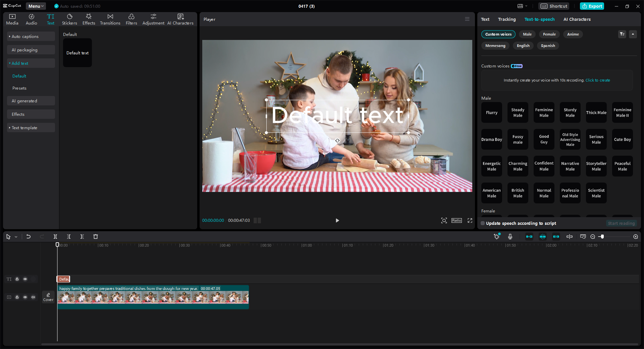644x349 pixels.
Task: Select the Default text thumbnail
Action: pyautogui.click(x=77, y=53)
